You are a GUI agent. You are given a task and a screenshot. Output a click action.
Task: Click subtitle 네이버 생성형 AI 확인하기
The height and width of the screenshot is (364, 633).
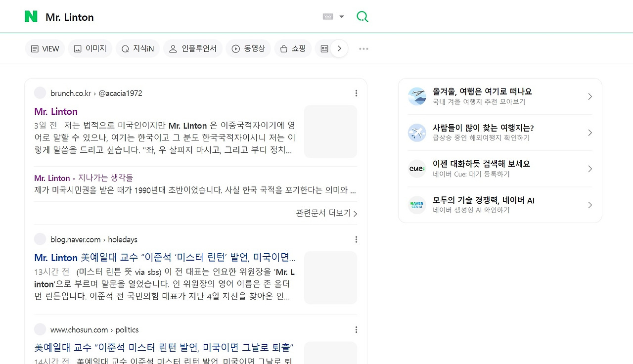coord(471,210)
